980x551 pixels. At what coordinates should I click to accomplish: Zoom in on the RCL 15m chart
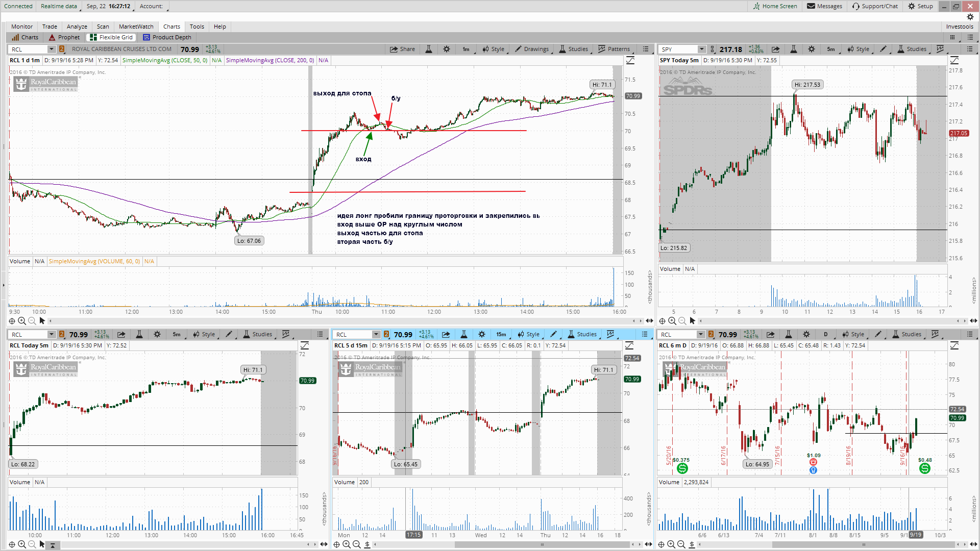pyautogui.click(x=347, y=544)
